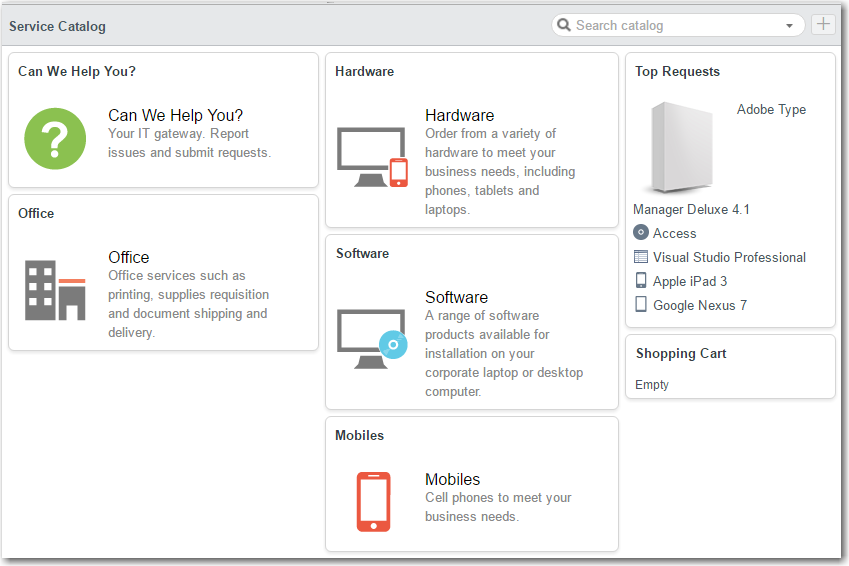Open the Can We Help You? title link
The height and width of the screenshot is (566, 849).
tap(175, 115)
